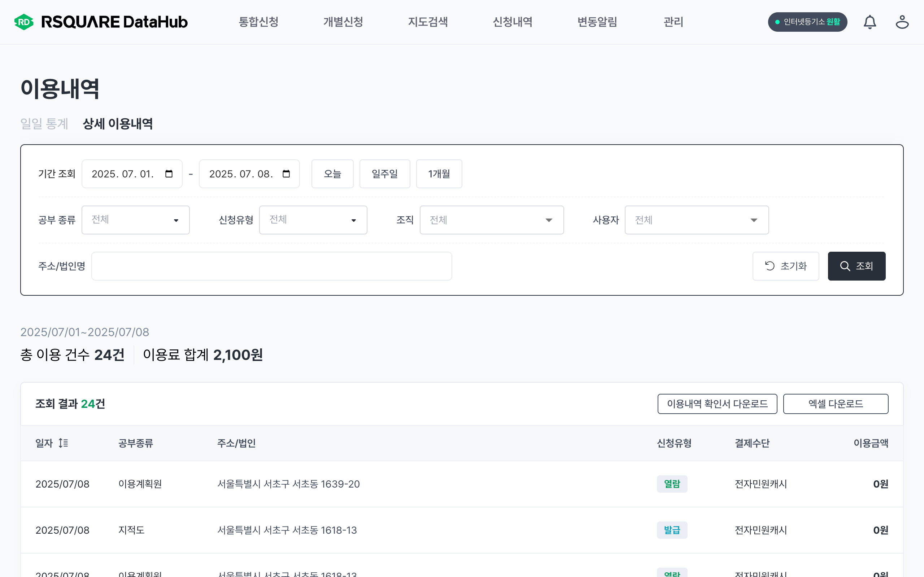This screenshot has width=924, height=577.
Task: Expand the 공부 종류 dropdown
Action: click(136, 220)
